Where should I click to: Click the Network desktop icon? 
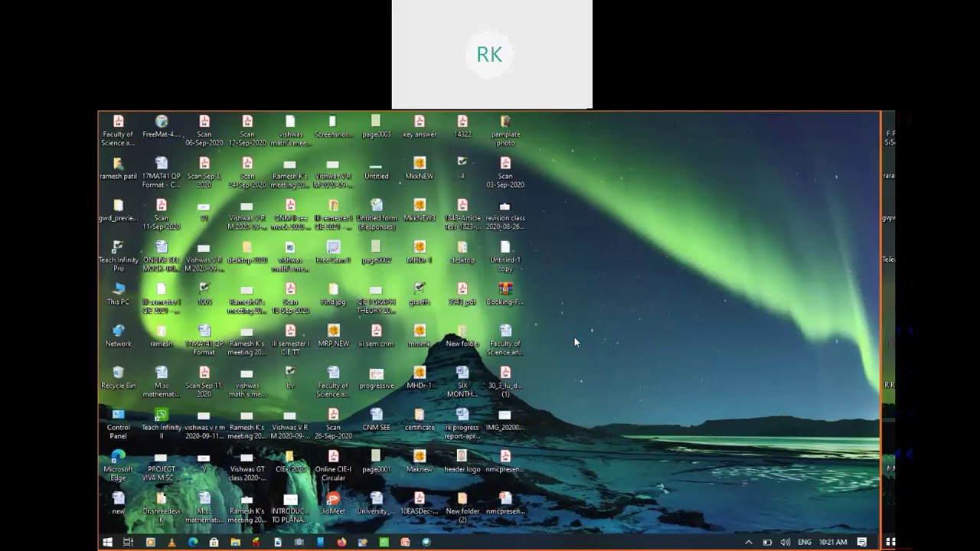118,336
